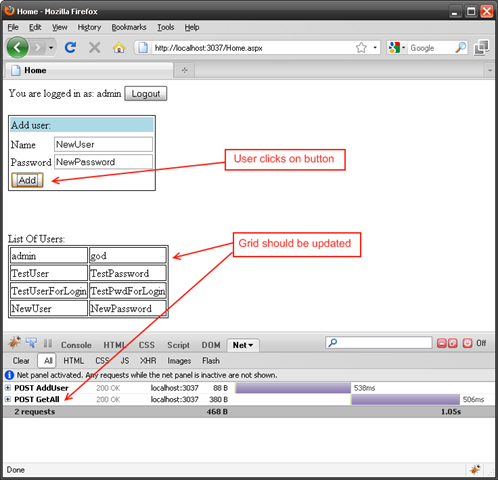This screenshot has width=498, height=480.
Task: Click the Logout button
Action: tap(146, 94)
